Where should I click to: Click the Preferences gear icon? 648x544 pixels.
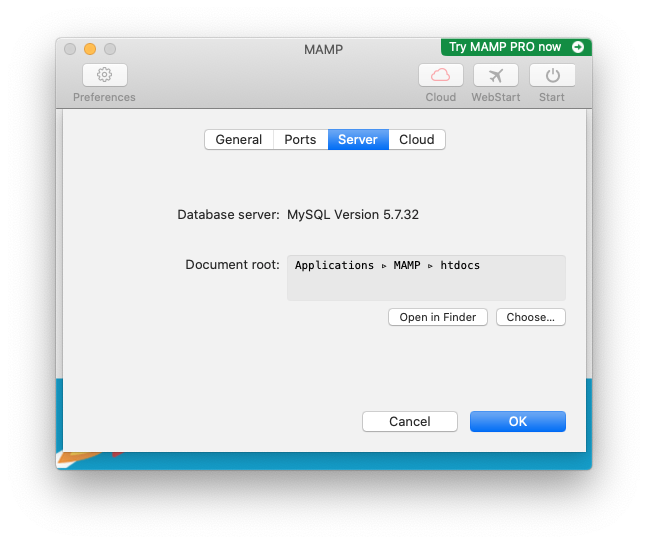104,75
